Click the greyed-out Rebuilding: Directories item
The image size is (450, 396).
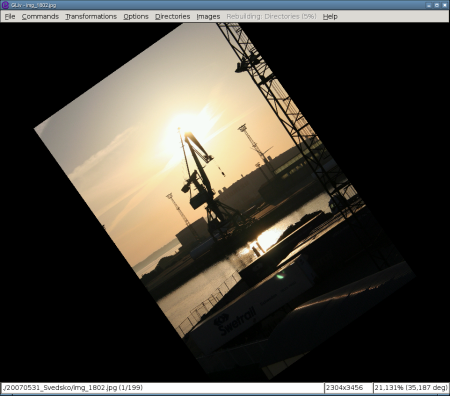click(271, 16)
